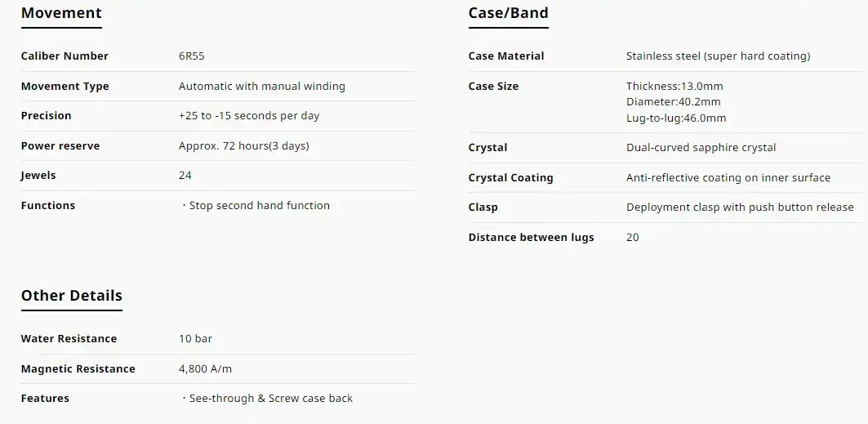The image size is (868, 424).
Task: Click the Stop second hand function entry
Action: 256,205
